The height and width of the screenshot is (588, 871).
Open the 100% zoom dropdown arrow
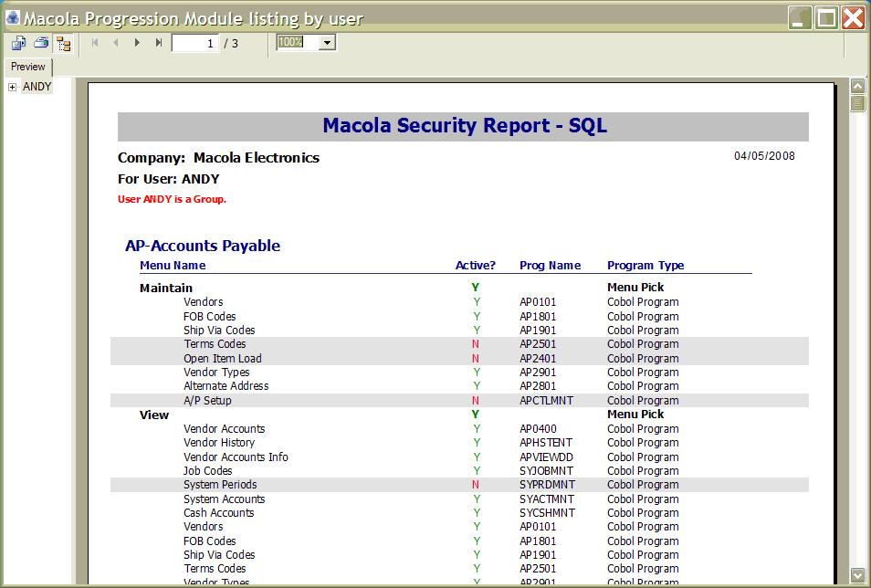pyautogui.click(x=327, y=42)
